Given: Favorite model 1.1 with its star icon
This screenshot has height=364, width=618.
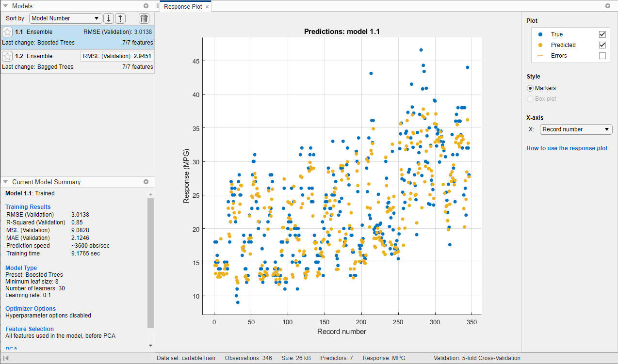Looking at the screenshot, I should click(7, 32).
